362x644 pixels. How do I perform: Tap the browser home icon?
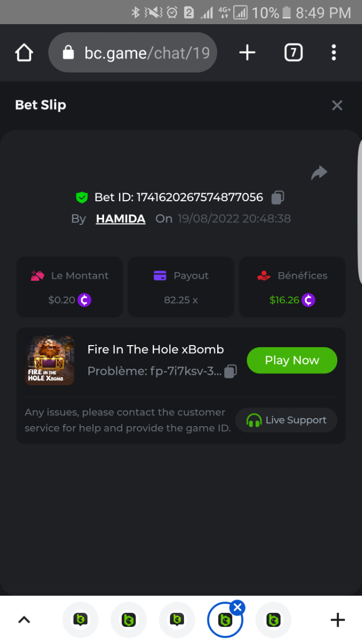click(x=24, y=53)
